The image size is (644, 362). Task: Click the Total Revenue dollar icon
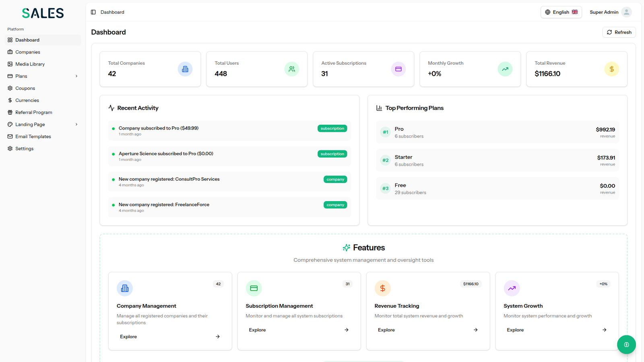coord(611,69)
